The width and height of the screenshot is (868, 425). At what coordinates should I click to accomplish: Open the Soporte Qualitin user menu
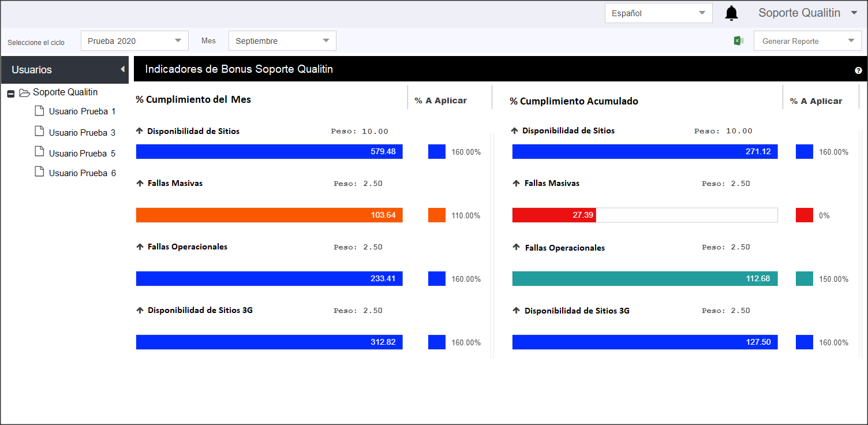pyautogui.click(x=808, y=13)
